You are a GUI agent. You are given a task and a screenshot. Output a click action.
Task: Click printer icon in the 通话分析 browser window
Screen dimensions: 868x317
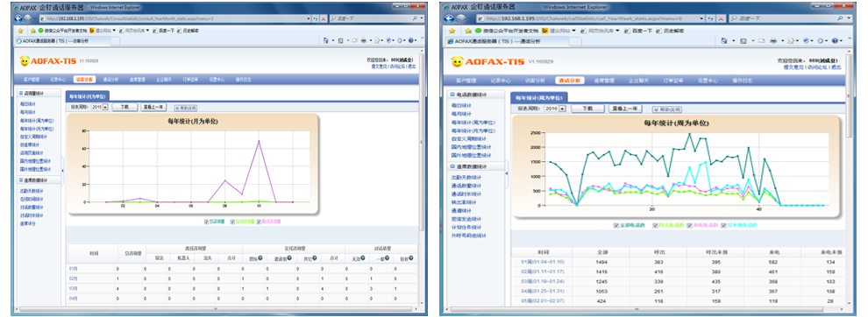coord(773,41)
